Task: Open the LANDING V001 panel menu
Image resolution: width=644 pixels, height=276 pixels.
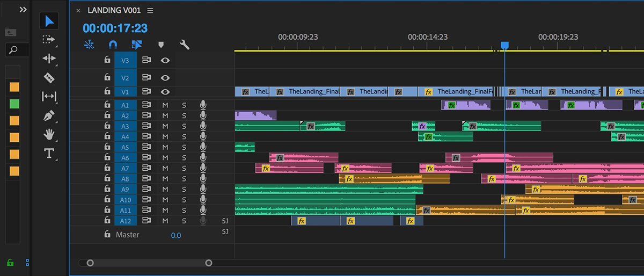Action: [150, 10]
